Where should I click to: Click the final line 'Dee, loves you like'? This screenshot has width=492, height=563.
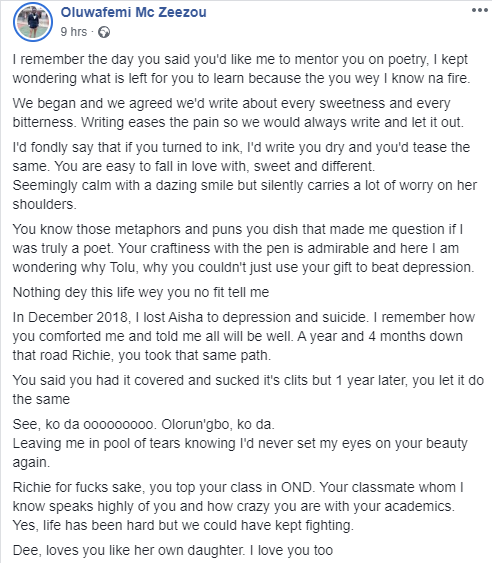pos(173,550)
